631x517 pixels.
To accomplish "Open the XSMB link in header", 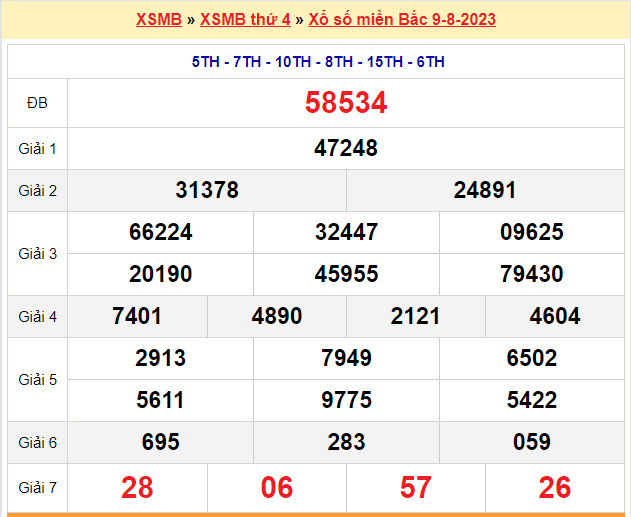I will click(158, 20).
